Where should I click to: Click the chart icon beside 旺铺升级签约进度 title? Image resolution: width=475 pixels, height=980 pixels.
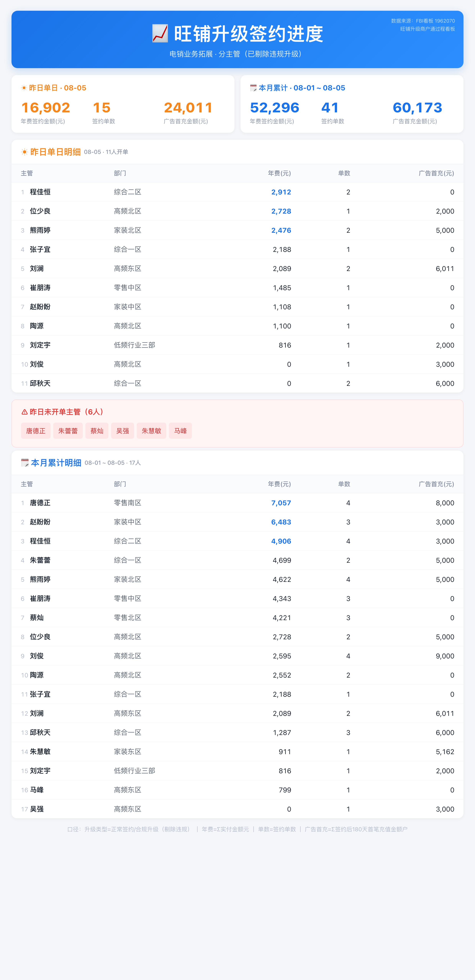[x=160, y=33]
